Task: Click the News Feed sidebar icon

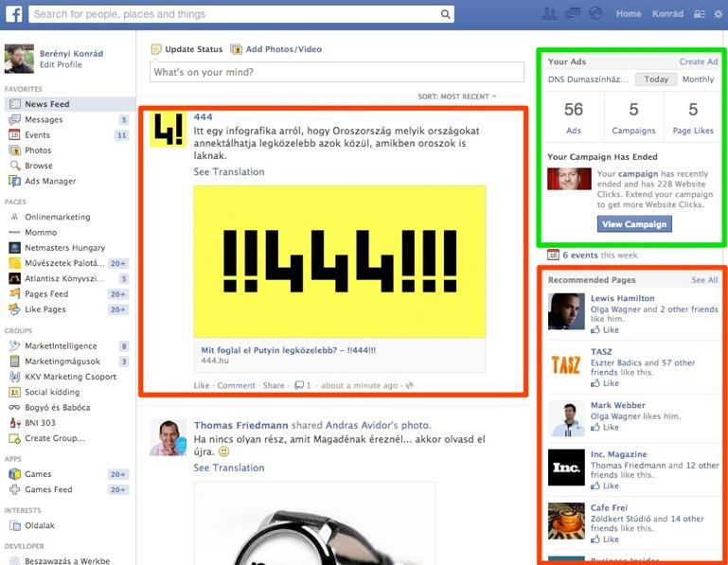Action: coord(15,104)
